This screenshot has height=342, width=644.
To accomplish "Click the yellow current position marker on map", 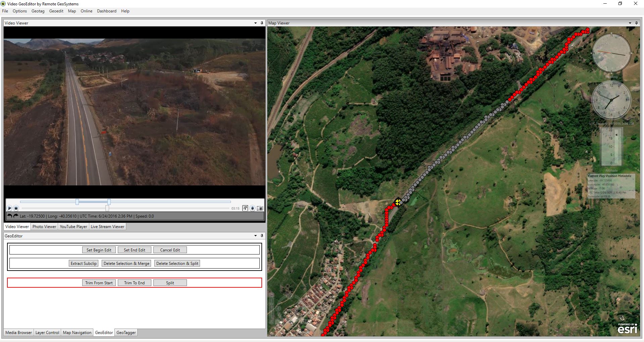I will 398,202.
